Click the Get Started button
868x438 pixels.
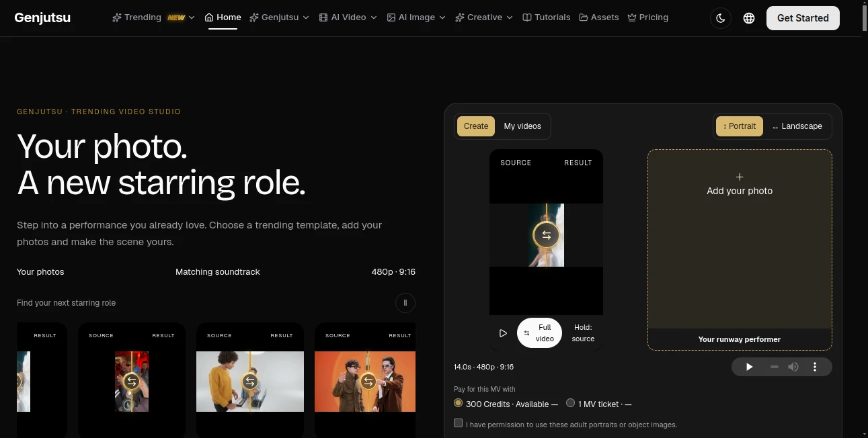[x=803, y=18]
